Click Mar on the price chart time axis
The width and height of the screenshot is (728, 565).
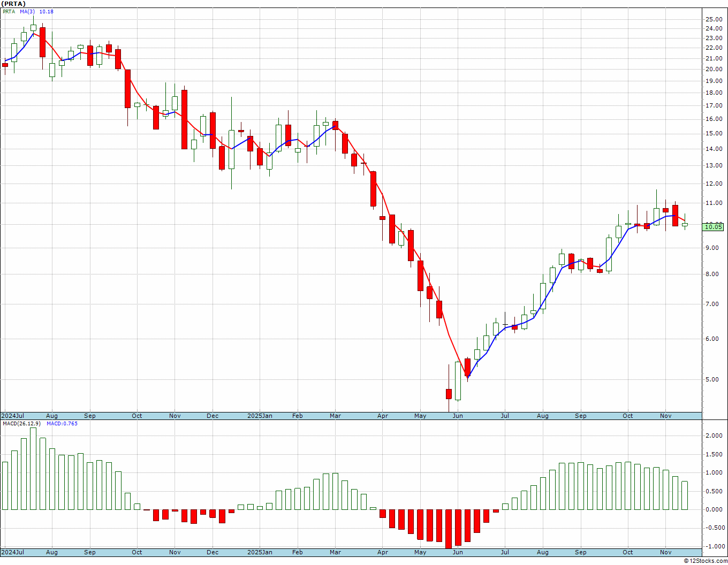click(x=336, y=416)
